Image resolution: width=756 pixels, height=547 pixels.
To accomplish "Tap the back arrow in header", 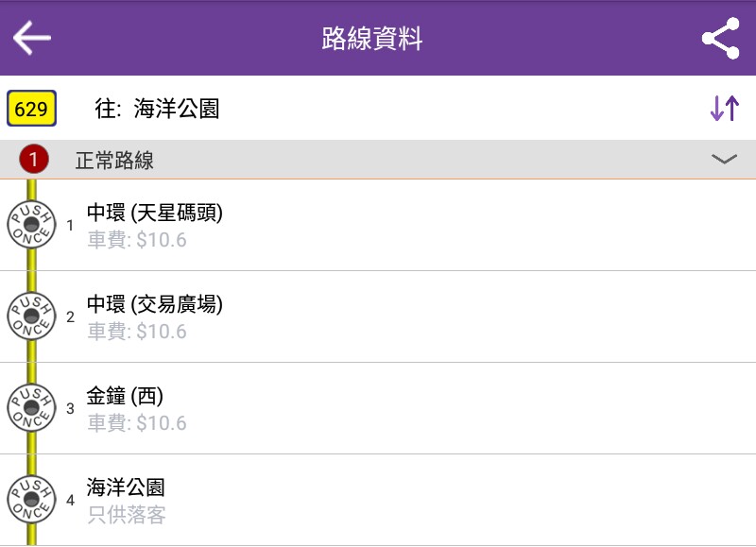I will (x=32, y=38).
